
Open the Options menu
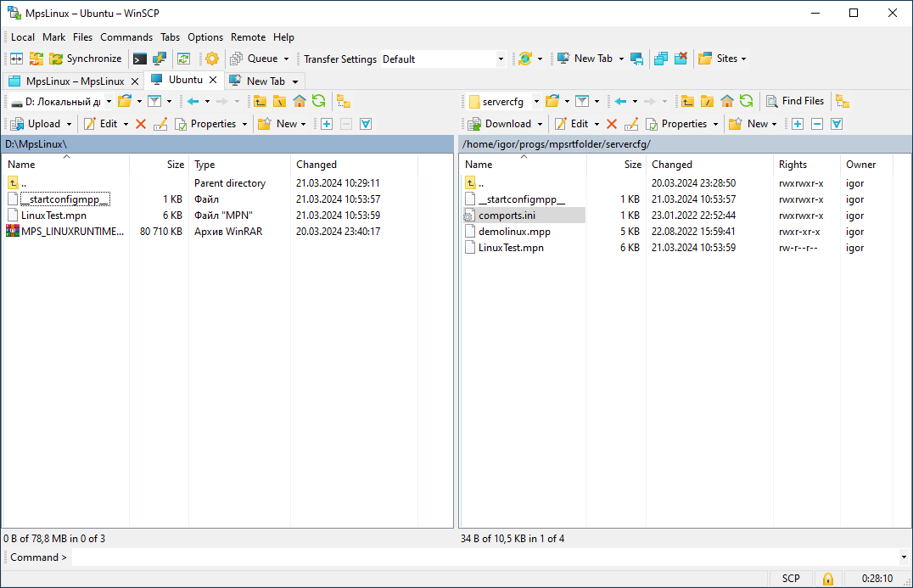[205, 37]
